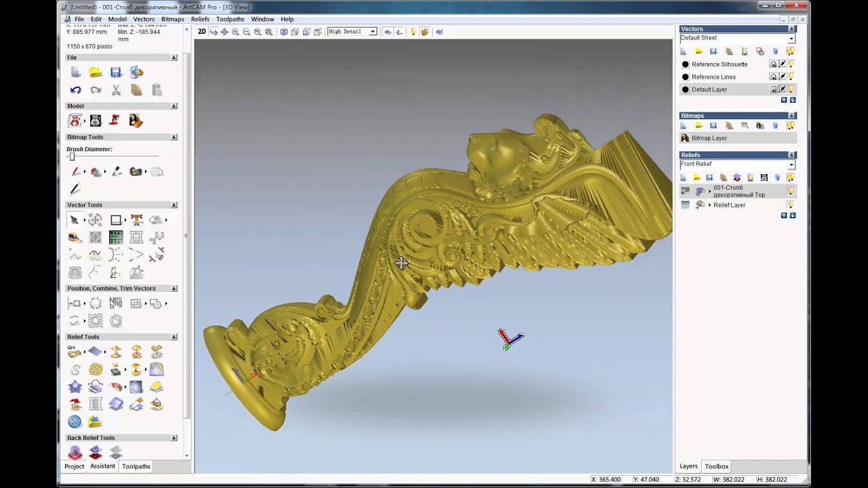Toggle snapping on Default Layer
This screenshot has height=488, width=868.
tap(782, 89)
